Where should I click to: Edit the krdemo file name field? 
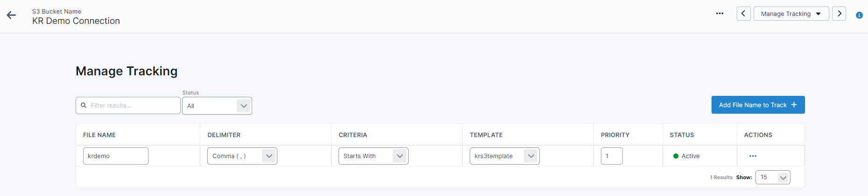tap(115, 156)
